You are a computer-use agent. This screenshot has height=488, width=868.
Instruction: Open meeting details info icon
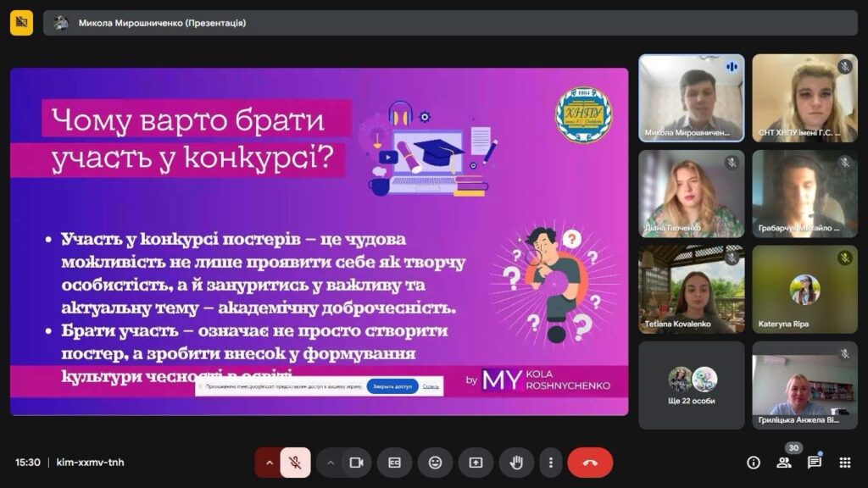(x=753, y=463)
